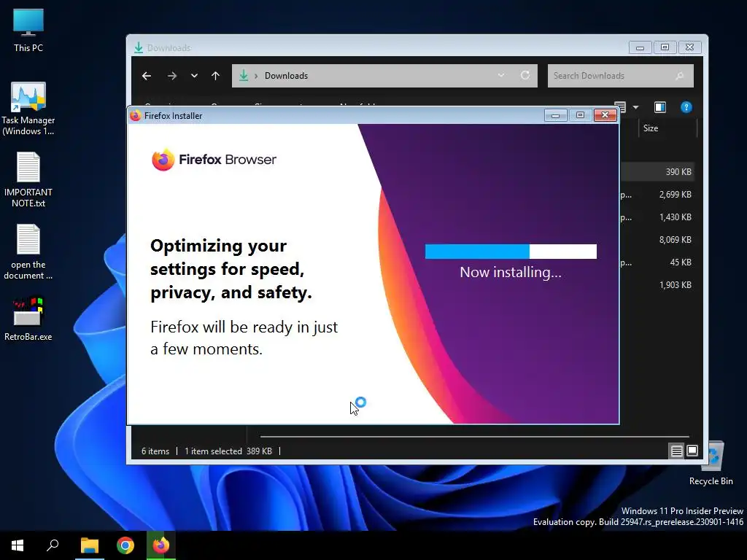
Task: Switch to File Explorer in taskbar
Action: [x=90, y=545]
